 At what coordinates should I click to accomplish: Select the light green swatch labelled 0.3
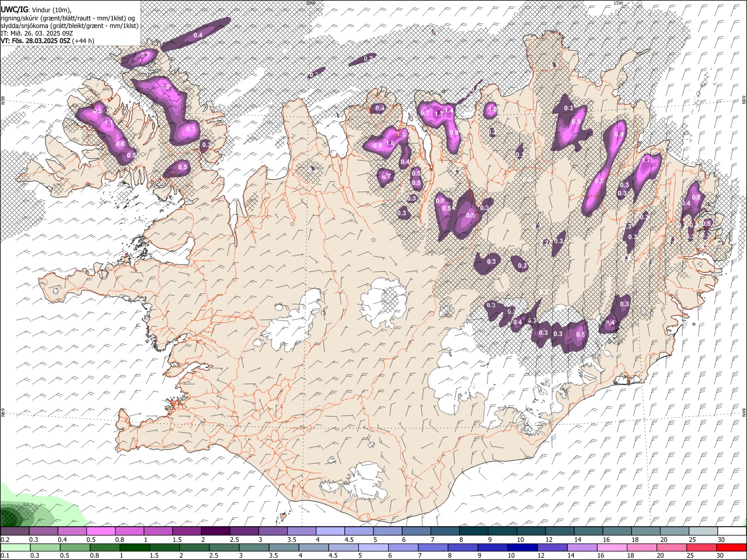point(45,548)
